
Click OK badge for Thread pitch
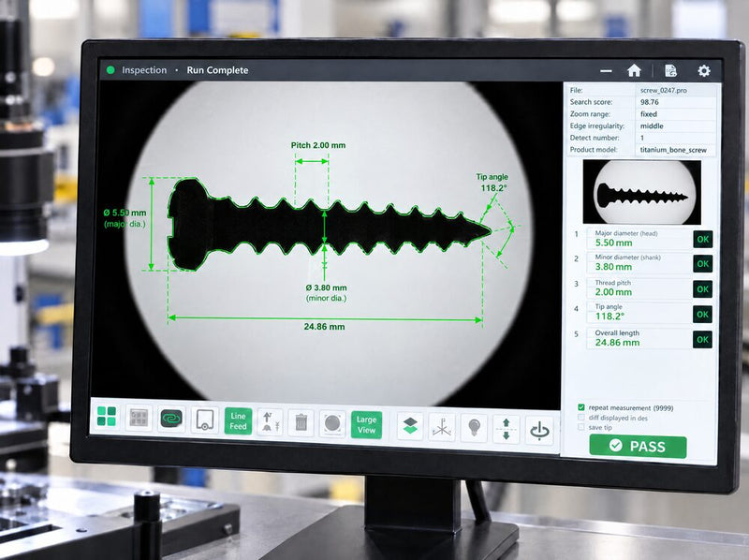(x=703, y=288)
